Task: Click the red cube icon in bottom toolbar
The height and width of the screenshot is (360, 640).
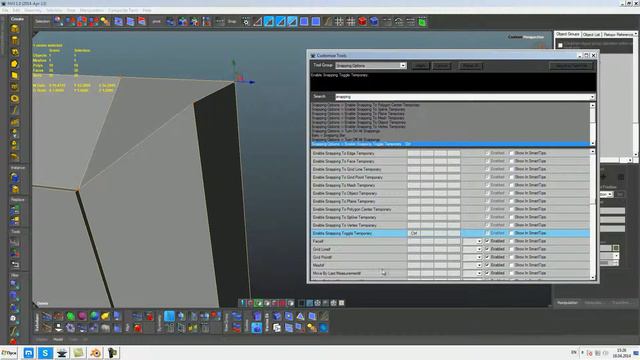Action: pos(138,328)
